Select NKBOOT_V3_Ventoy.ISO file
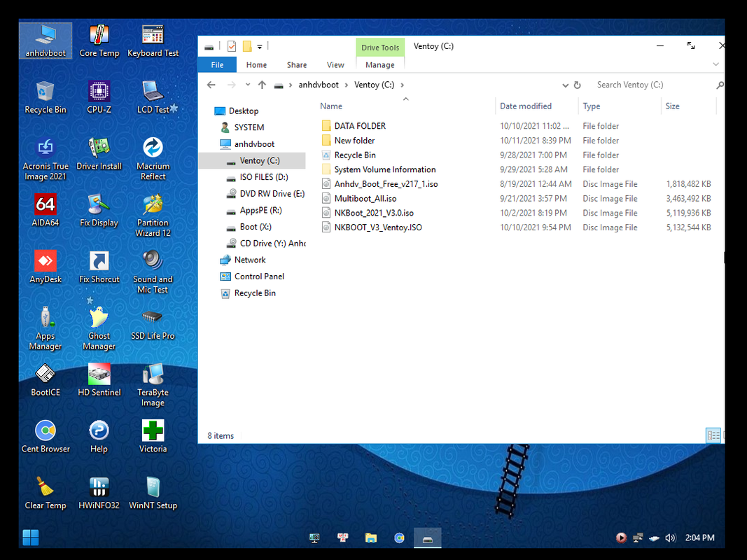 [378, 227]
